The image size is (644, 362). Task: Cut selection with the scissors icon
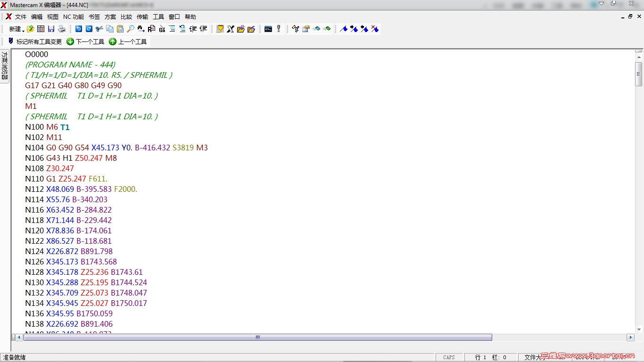[99, 29]
